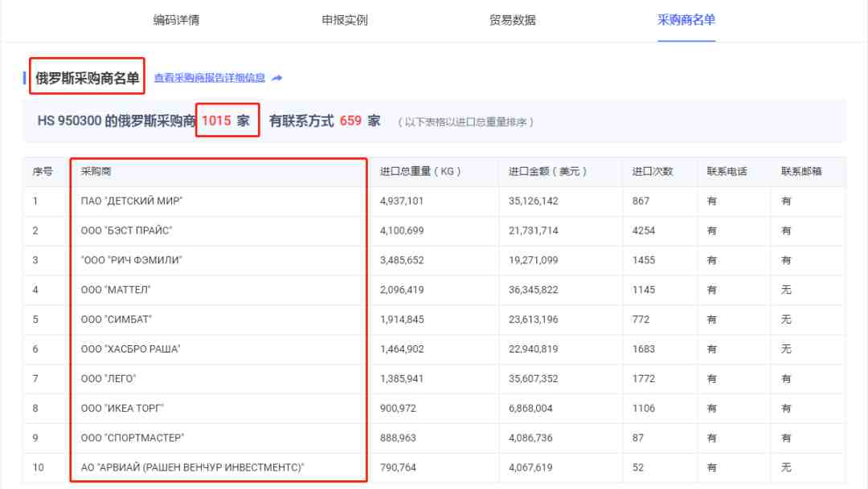Click the 序号 column header
Image resolution: width=868 pixels, height=489 pixels.
[x=43, y=172]
